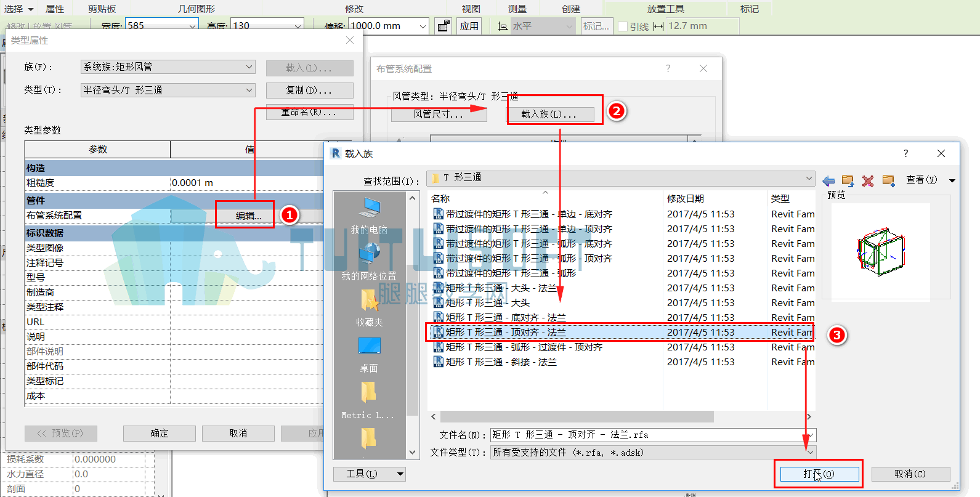The width and height of the screenshot is (980, 497).
Task: Open My Network Places in sidebar
Action: (x=370, y=262)
